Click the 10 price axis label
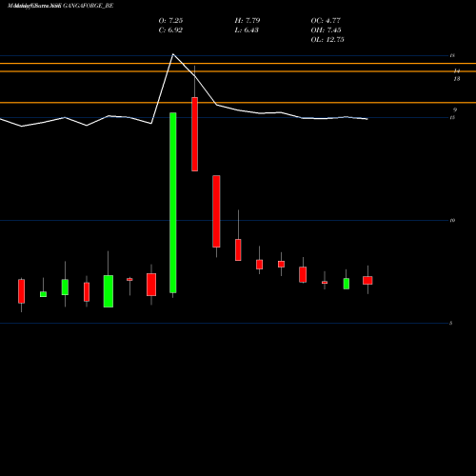 pos(452,220)
